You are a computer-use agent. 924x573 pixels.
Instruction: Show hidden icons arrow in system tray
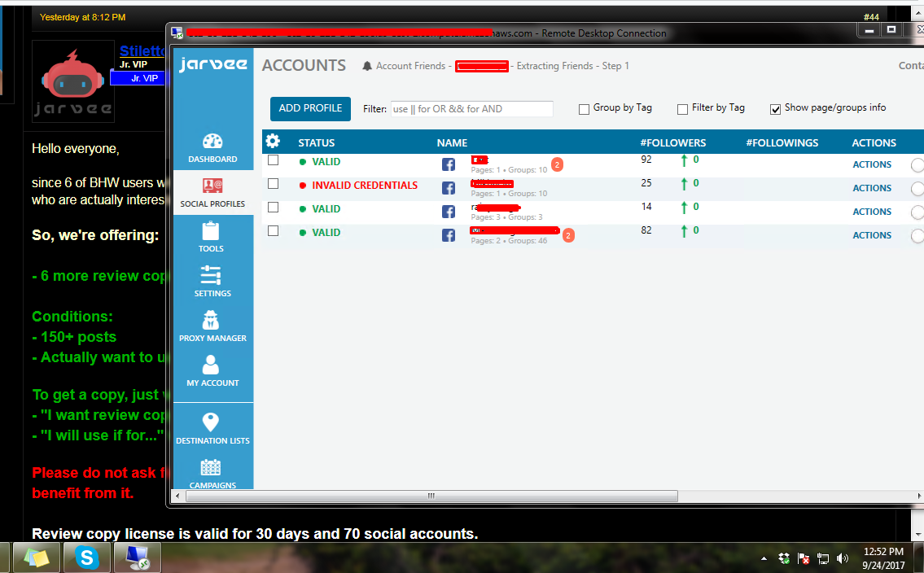coord(764,558)
